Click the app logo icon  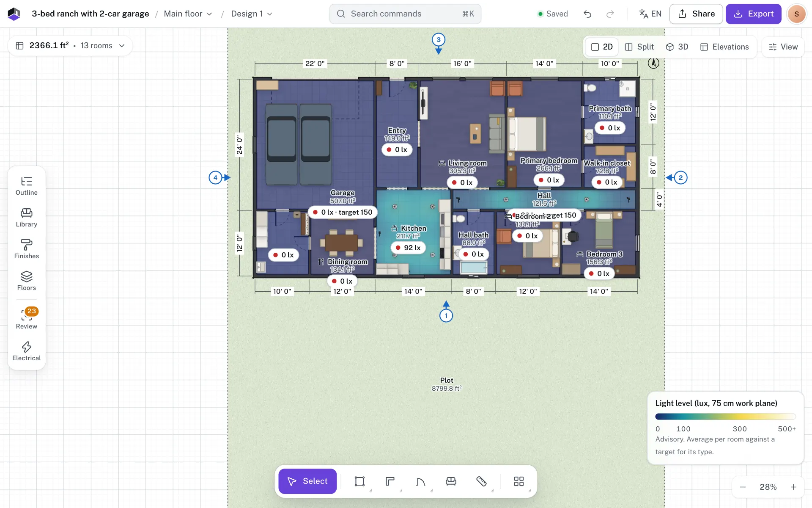click(14, 14)
